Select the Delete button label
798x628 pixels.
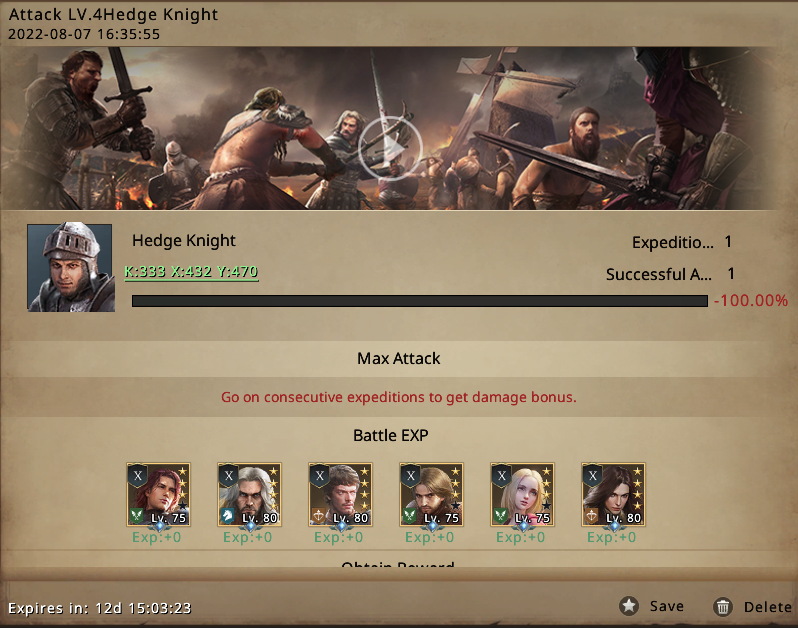(x=767, y=607)
